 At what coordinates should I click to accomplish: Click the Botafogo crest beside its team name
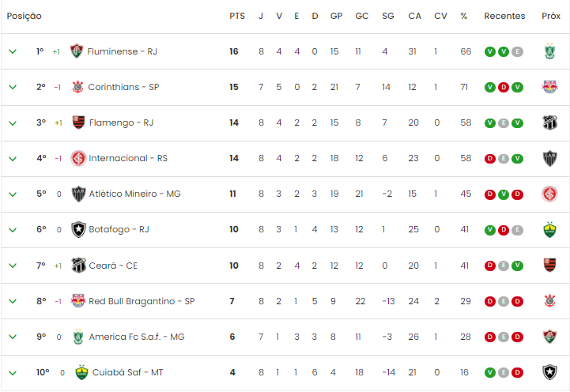coord(78,229)
